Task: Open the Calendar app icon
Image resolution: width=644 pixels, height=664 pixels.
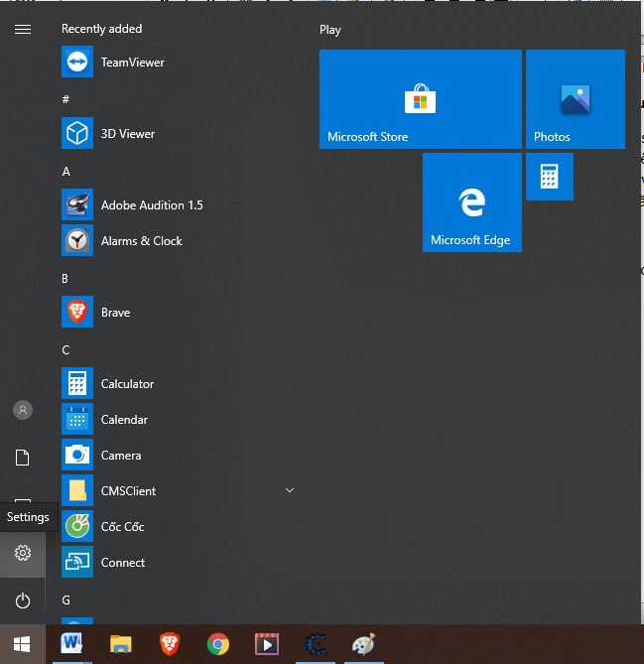Action: [x=77, y=419]
